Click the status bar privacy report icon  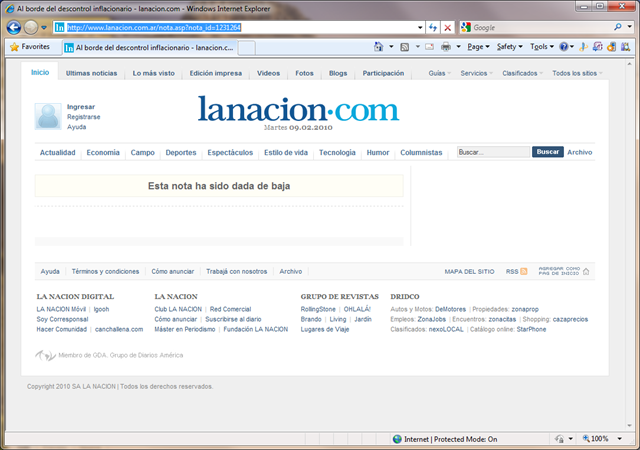[559, 439]
